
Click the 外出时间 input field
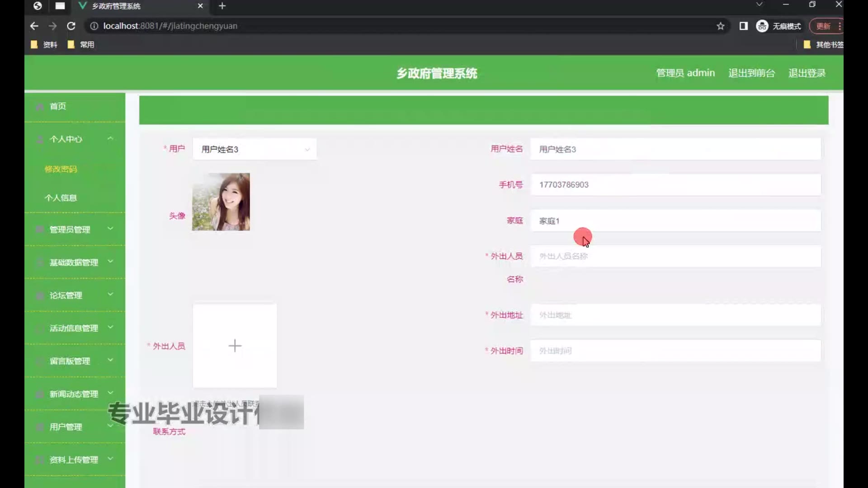pos(675,351)
